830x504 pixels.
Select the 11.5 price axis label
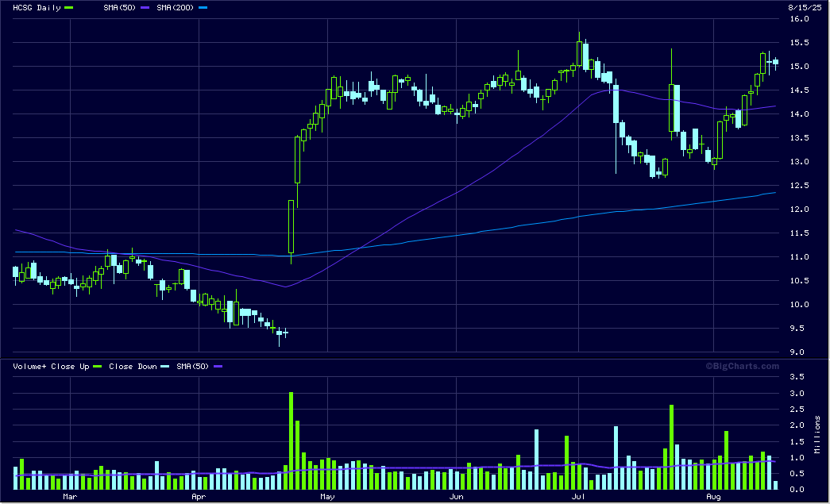click(799, 233)
